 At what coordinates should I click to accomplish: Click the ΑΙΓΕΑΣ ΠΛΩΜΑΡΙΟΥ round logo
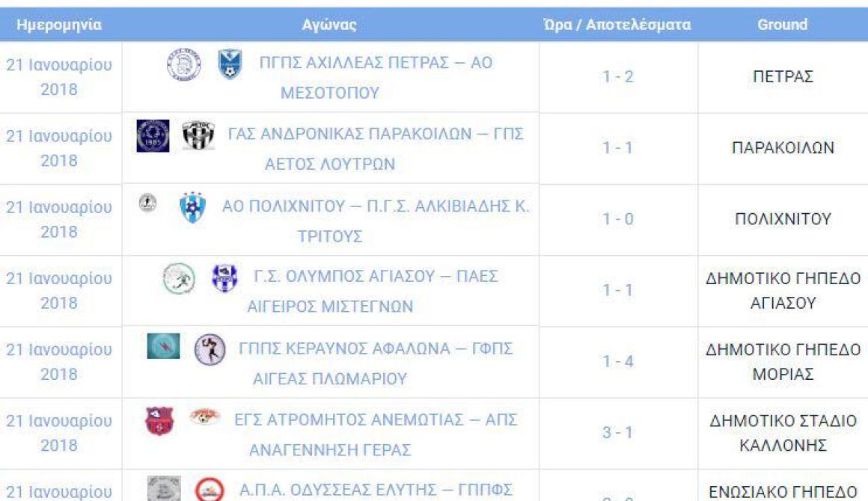pyautogui.click(x=210, y=349)
